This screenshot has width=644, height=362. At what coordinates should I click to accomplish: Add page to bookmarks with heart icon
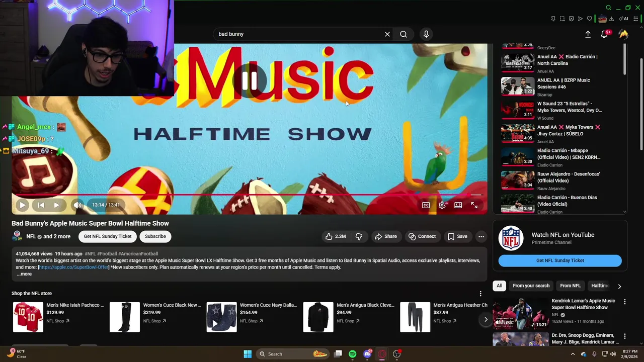pos(589,19)
